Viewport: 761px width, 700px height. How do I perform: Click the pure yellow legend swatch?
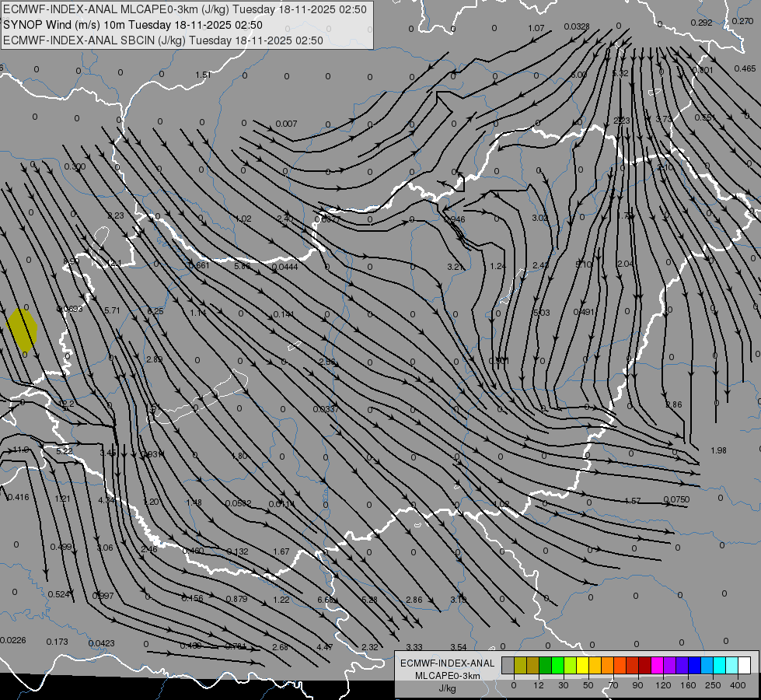click(x=582, y=665)
